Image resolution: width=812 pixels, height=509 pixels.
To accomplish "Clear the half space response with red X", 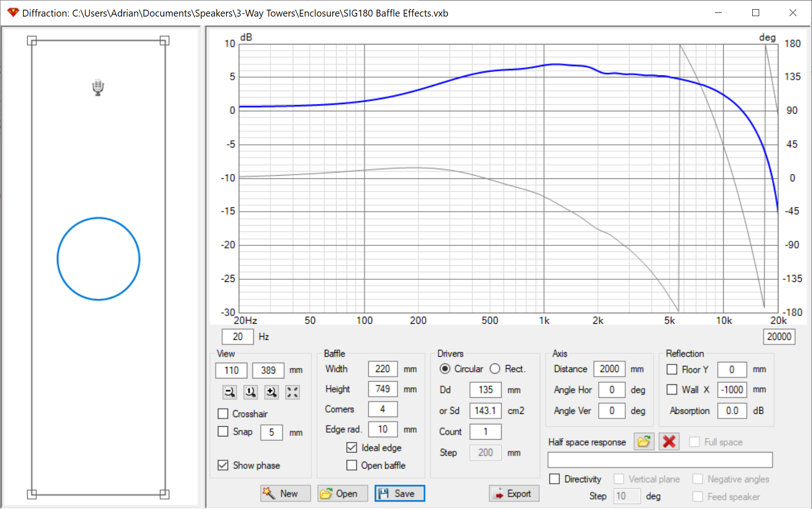I will 669,442.
